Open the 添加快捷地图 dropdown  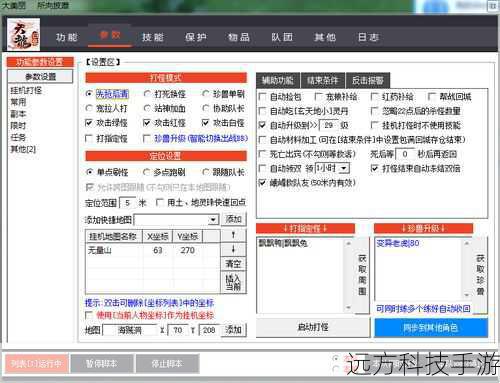pyautogui.click(x=213, y=220)
